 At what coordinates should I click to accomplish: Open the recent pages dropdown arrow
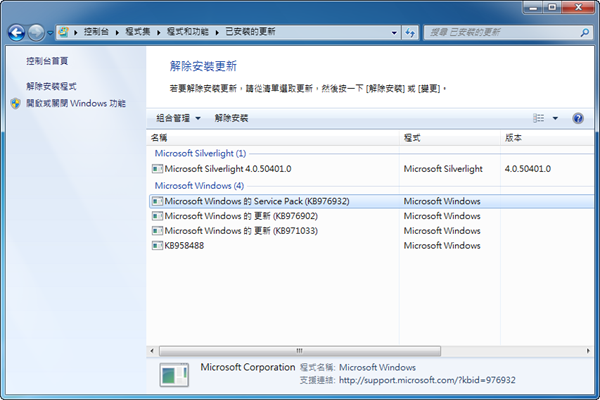(x=50, y=33)
